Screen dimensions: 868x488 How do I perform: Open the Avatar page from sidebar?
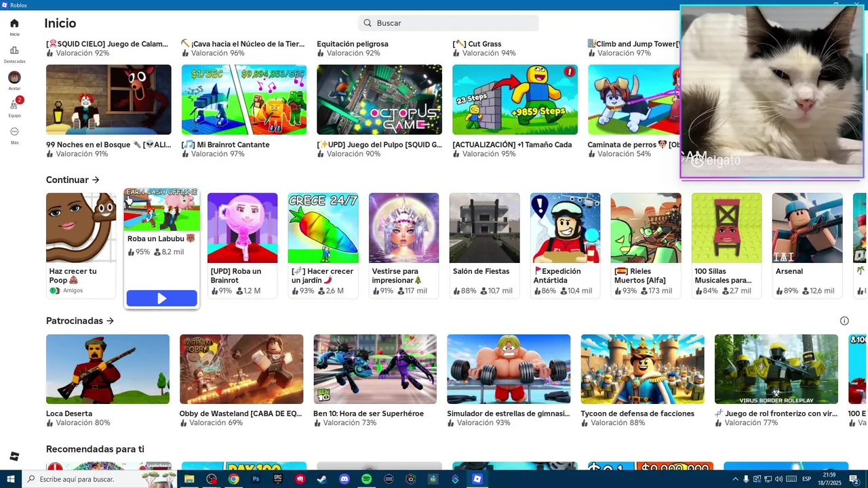[14, 81]
